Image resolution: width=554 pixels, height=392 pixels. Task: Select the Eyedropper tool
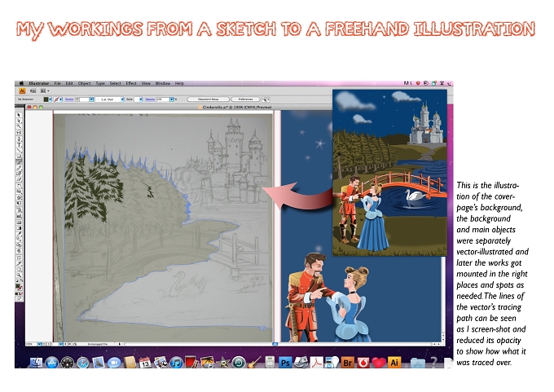click(19, 235)
